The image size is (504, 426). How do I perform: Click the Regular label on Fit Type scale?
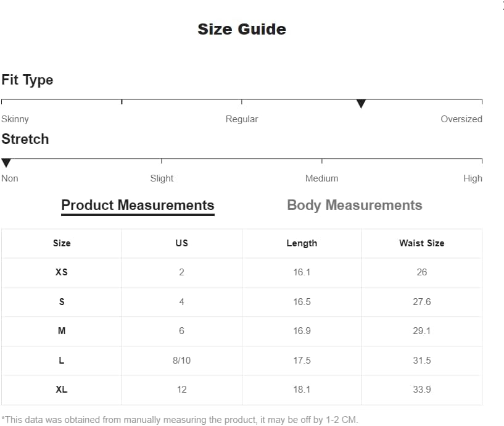point(242,119)
